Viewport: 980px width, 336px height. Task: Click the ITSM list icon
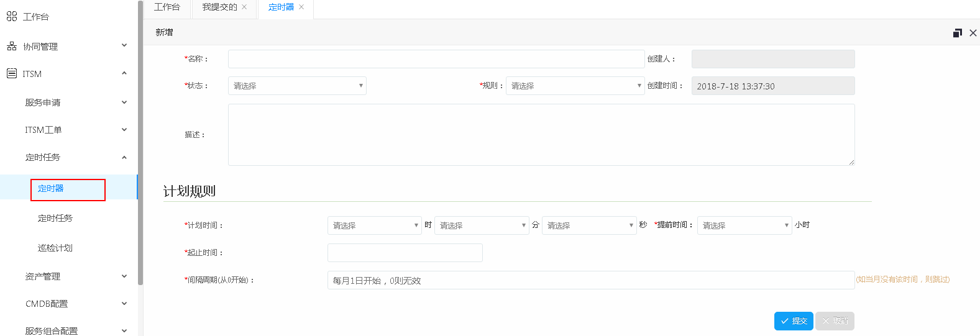(12, 73)
